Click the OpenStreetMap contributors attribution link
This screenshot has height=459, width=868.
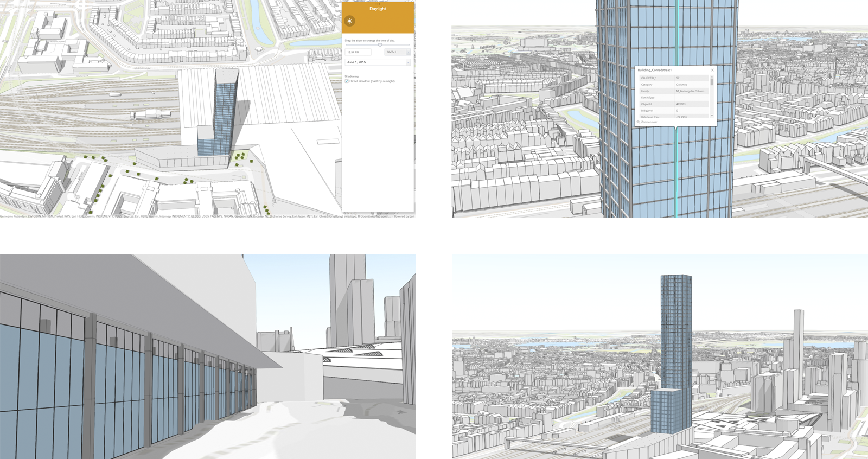[372, 216]
